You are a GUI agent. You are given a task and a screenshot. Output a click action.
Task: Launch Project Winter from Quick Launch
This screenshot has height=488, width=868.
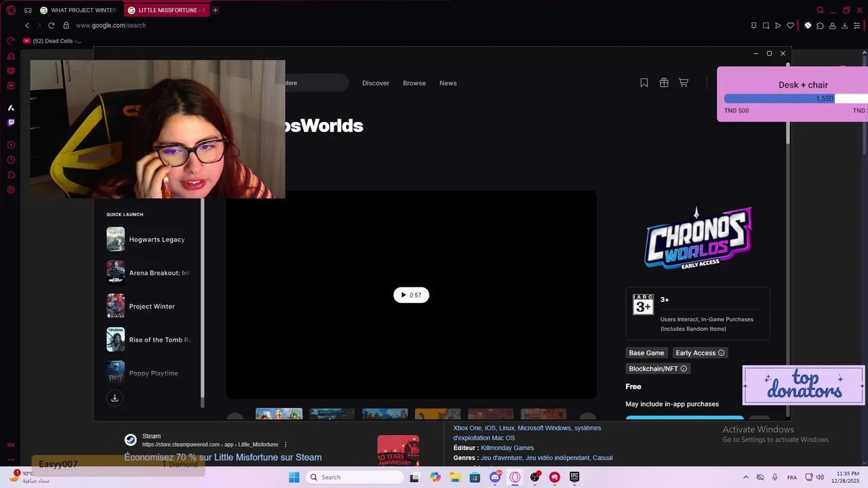[x=149, y=306]
